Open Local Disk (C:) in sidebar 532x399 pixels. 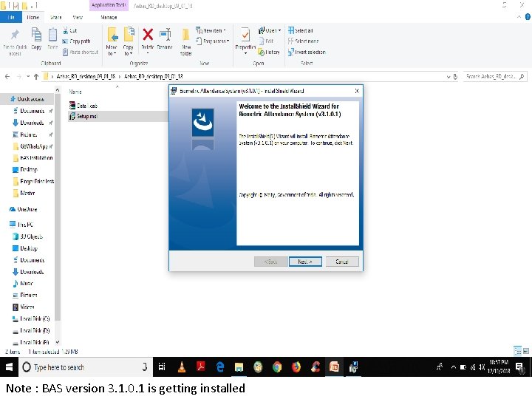[31, 318]
